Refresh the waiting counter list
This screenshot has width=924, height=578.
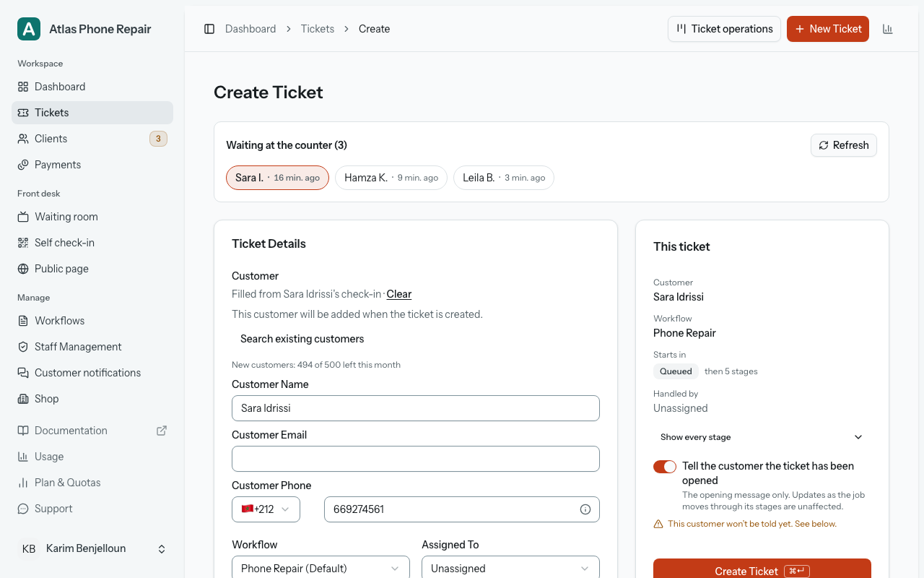click(x=844, y=145)
